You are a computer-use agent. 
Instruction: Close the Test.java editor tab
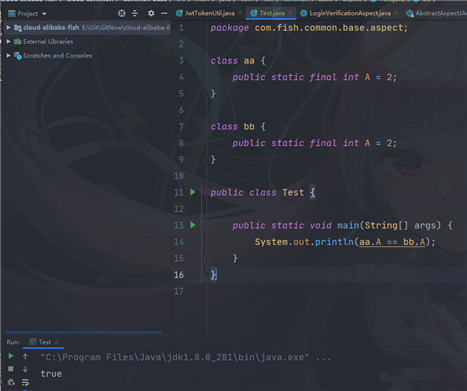coord(290,13)
